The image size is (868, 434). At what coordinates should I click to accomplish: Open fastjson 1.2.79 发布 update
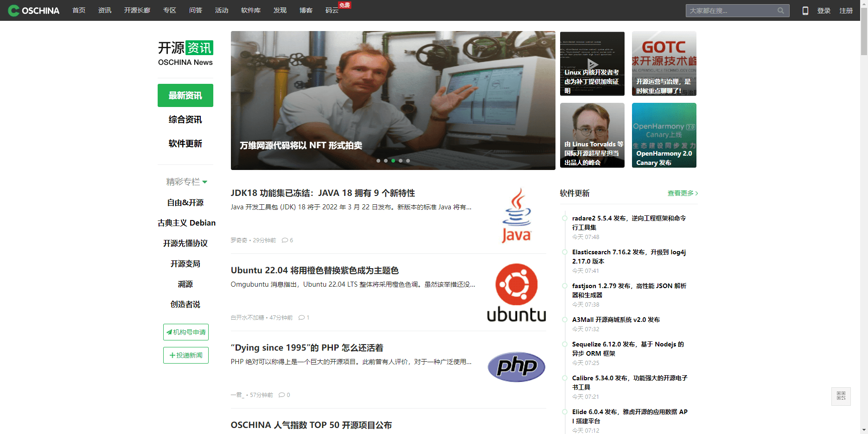point(629,290)
